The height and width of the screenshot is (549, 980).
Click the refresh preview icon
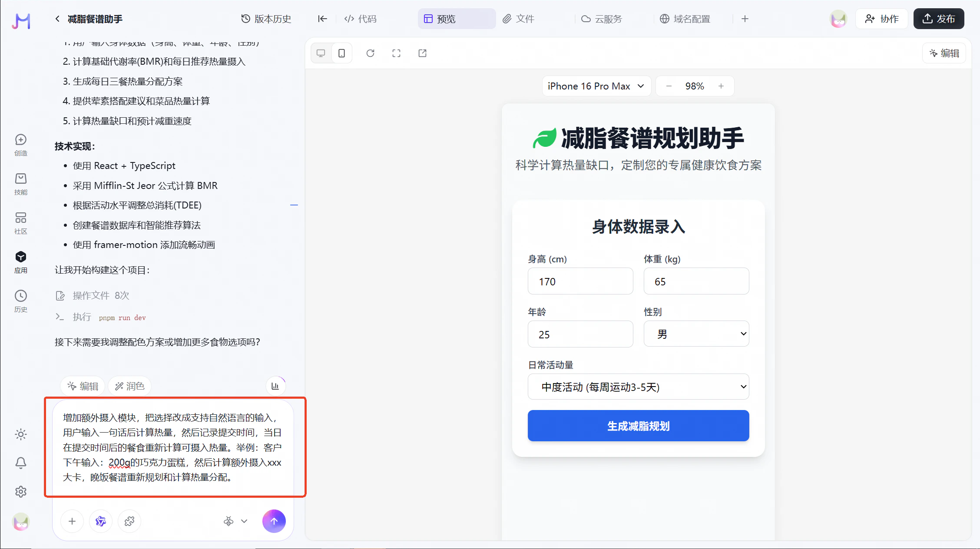tap(370, 53)
